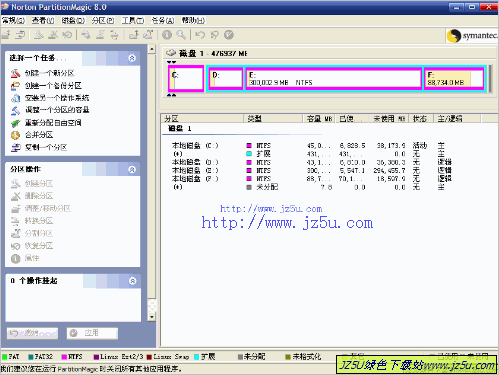Collapse the 分区操作 panel
Screen dimensions: 499x375
point(132,169)
